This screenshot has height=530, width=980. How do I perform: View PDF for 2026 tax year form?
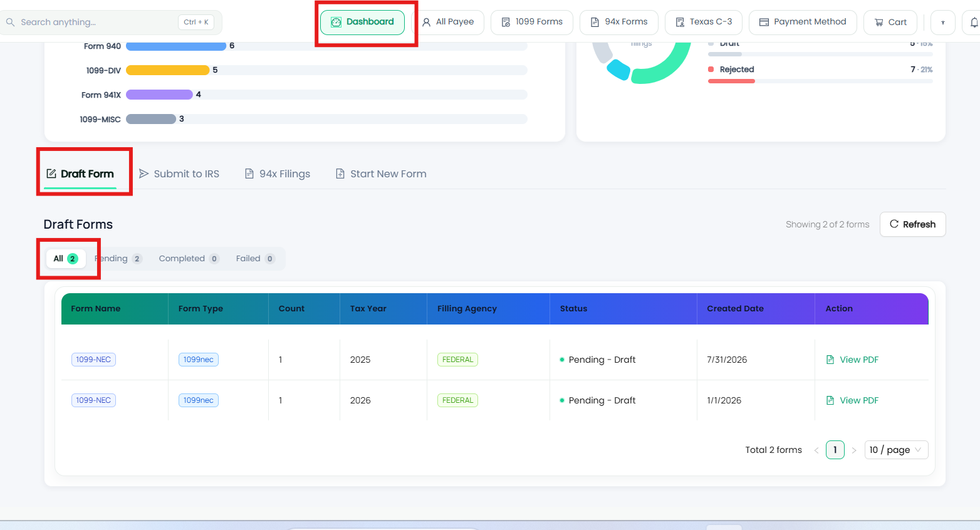tap(852, 400)
